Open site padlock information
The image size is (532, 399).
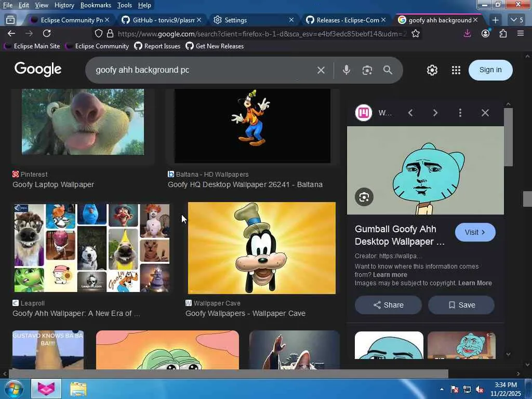click(x=110, y=33)
